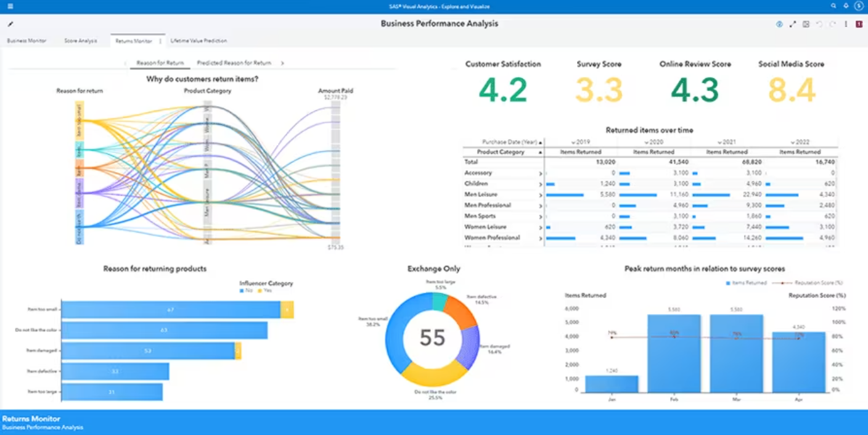Click the undo arrow icon

819,24
